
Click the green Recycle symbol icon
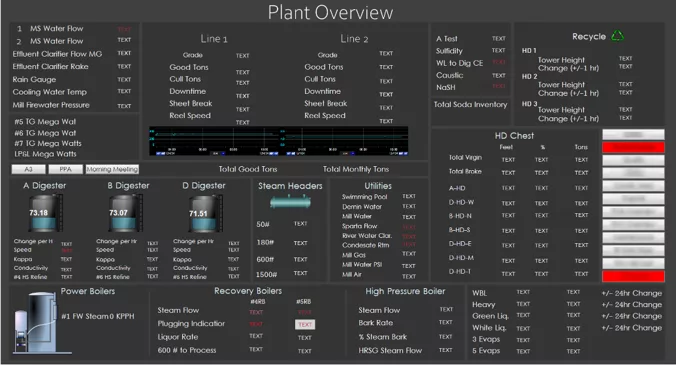pos(617,36)
